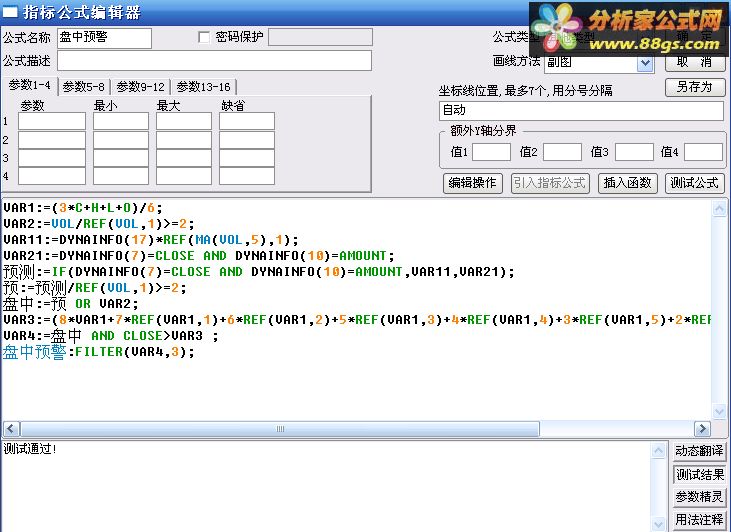Click row 3 最小 field

121,158
